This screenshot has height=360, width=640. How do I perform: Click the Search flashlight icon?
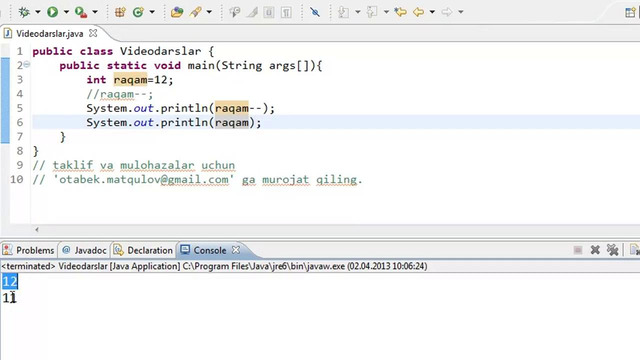point(195,12)
